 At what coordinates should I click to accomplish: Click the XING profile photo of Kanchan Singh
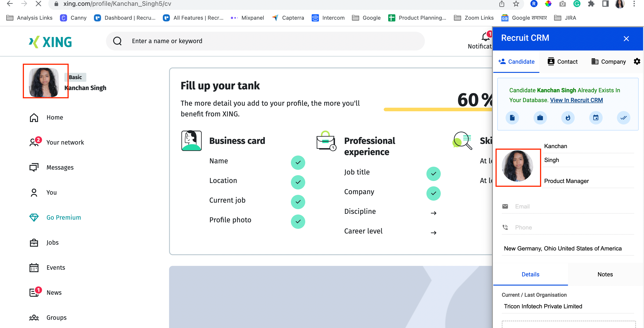pyautogui.click(x=44, y=82)
